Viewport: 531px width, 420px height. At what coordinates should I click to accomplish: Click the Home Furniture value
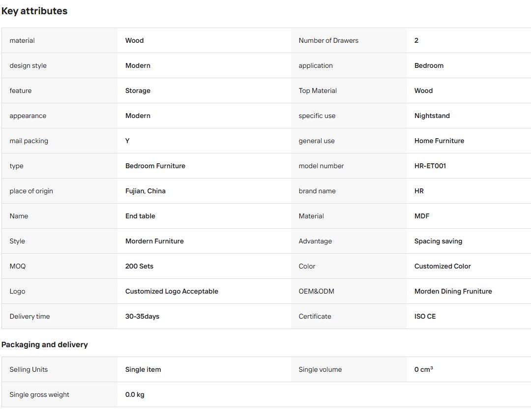click(x=439, y=141)
